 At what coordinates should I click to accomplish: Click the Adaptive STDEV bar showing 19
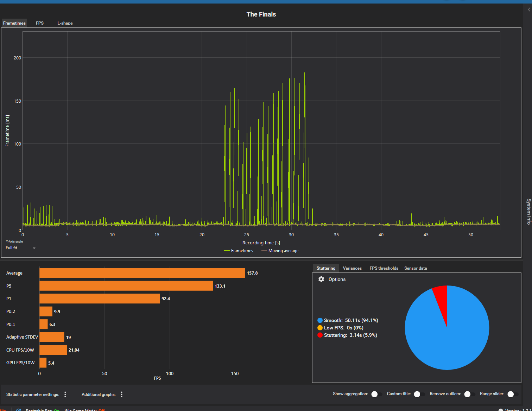pyautogui.click(x=52, y=337)
